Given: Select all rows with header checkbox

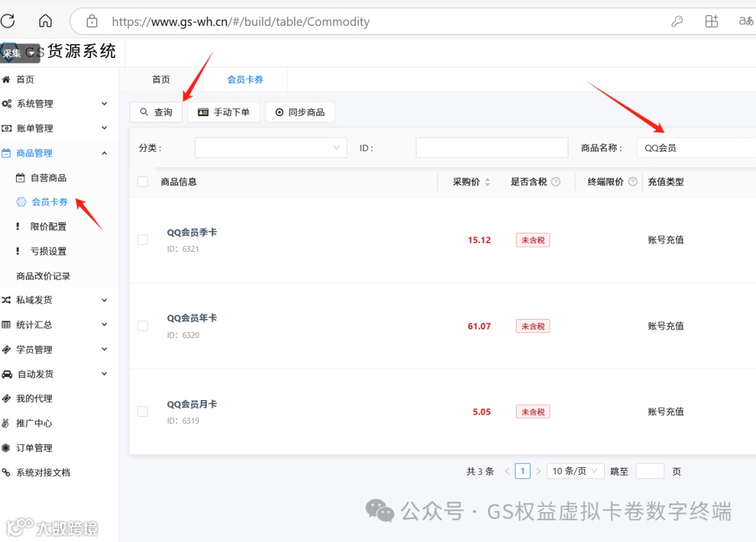Looking at the screenshot, I should (143, 182).
